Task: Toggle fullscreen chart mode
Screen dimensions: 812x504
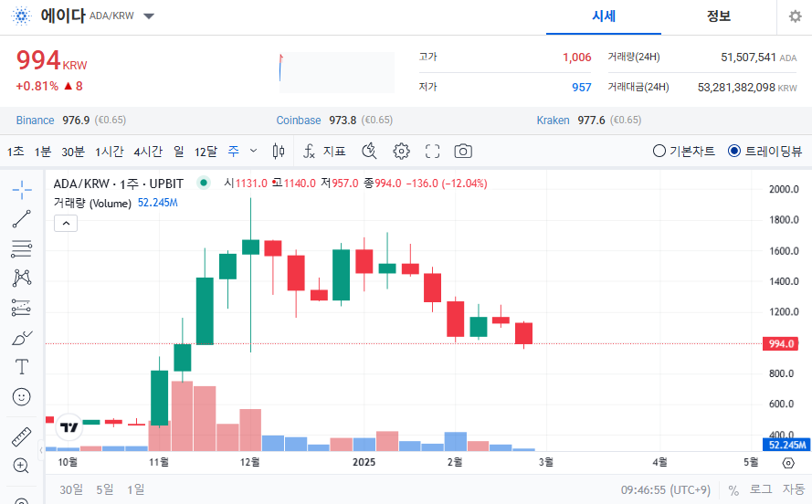Action: [x=432, y=151]
